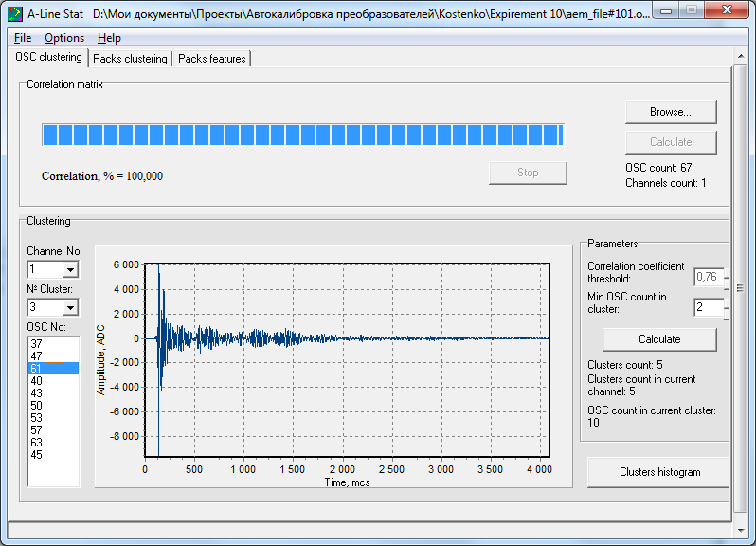Minimize the A-Line Stat window

pyautogui.click(x=666, y=10)
